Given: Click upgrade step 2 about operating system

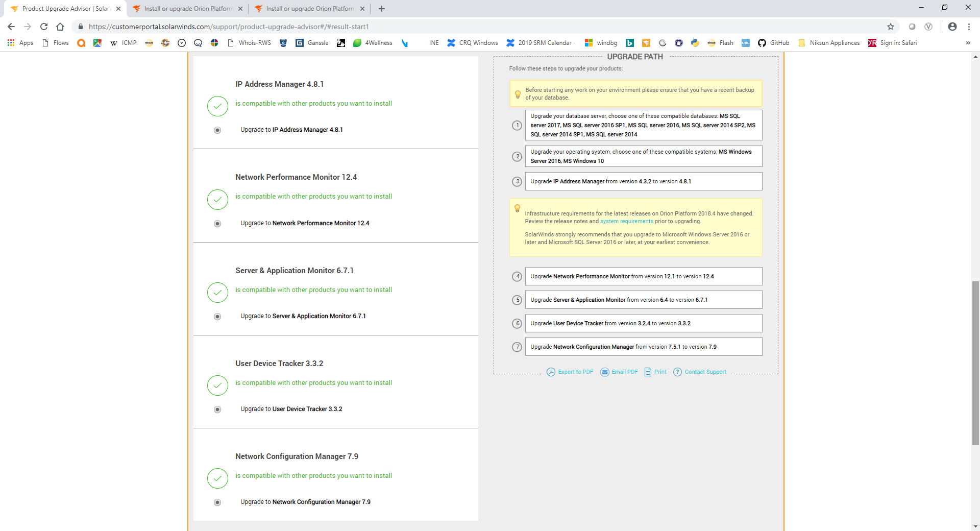Looking at the screenshot, I should [x=644, y=156].
